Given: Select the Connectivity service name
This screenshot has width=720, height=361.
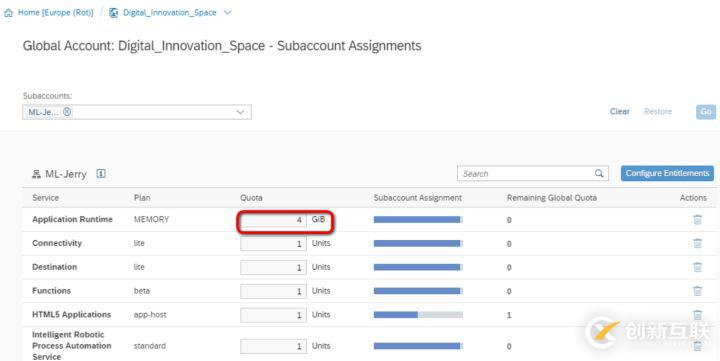Looking at the screenshot, I should [x=57, y=243].
